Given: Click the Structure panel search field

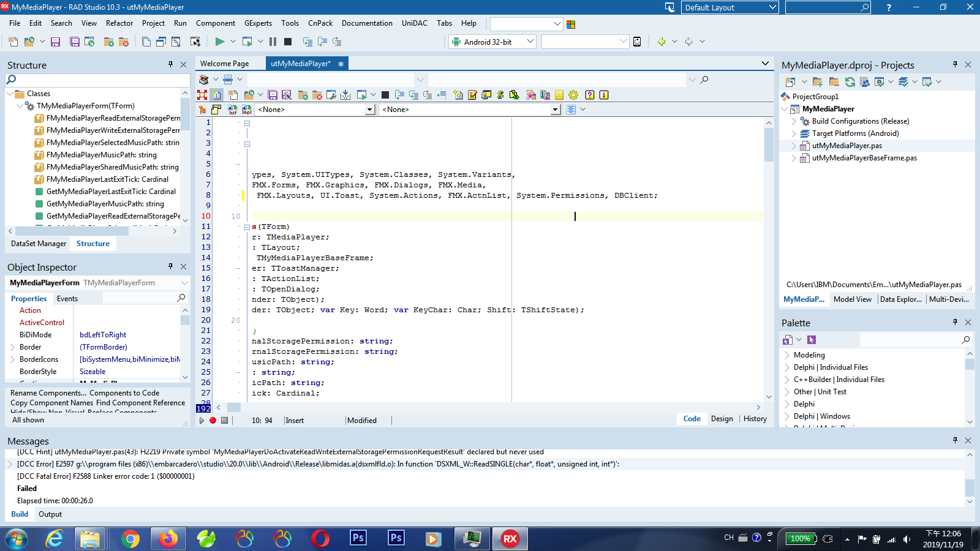Looking at the screenshot, I should [x=98, y=80].
